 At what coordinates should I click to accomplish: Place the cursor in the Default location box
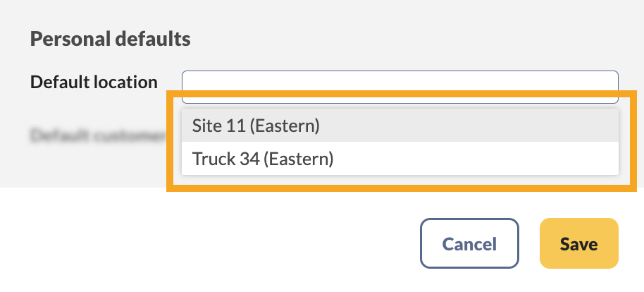pos(400,81)
